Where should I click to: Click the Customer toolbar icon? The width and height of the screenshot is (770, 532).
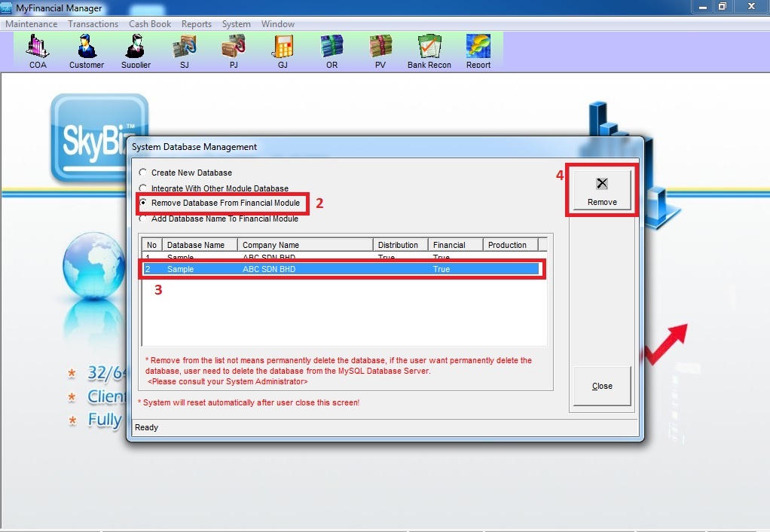87,50
